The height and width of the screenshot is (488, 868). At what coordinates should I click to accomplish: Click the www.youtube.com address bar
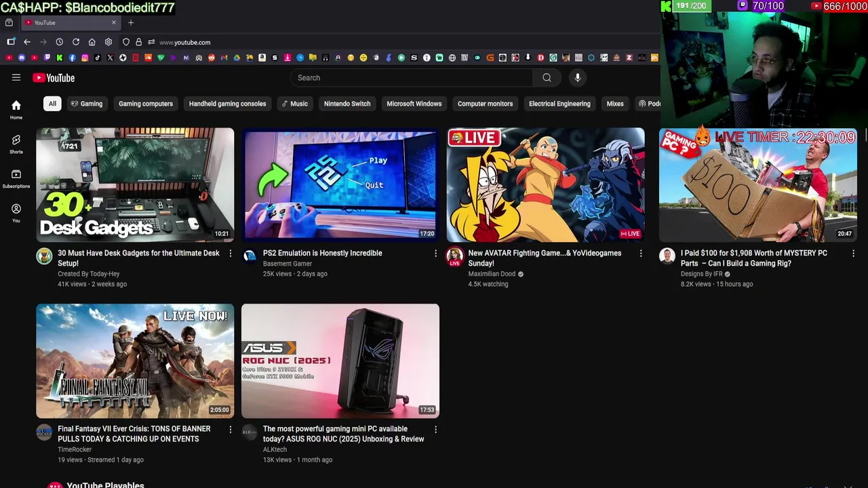pos(184,42)
